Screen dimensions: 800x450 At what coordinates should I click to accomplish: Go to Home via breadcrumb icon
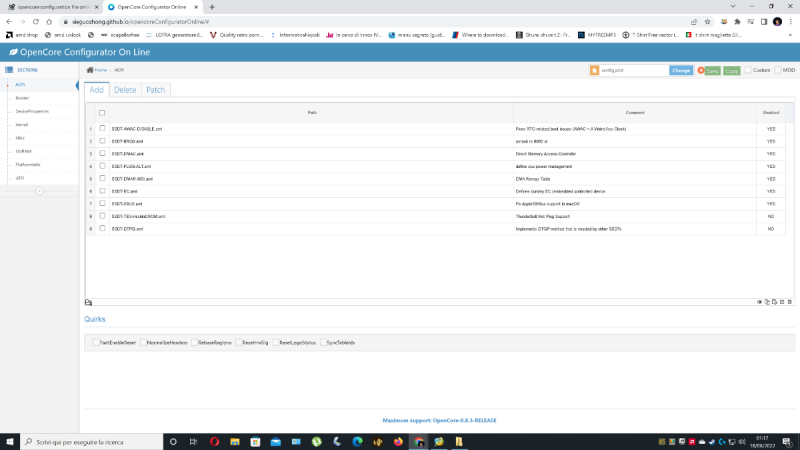tap(90, 70)
